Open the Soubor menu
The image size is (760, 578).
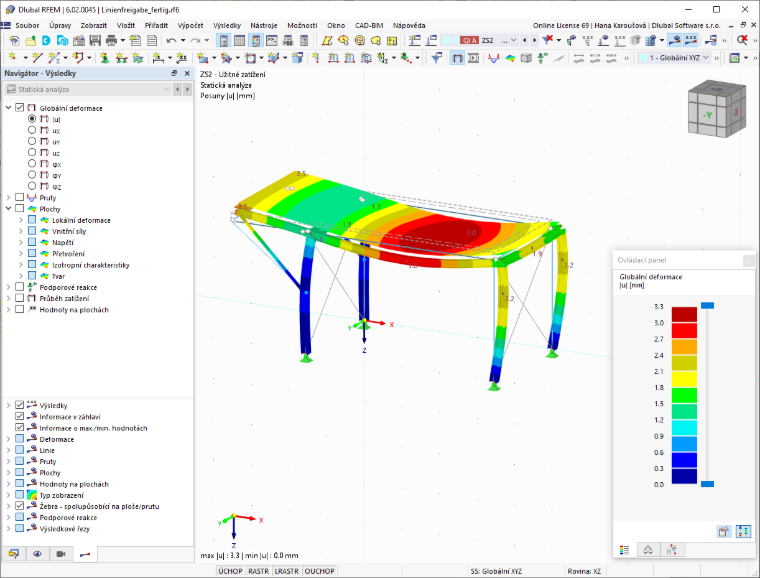coord(27,25)
